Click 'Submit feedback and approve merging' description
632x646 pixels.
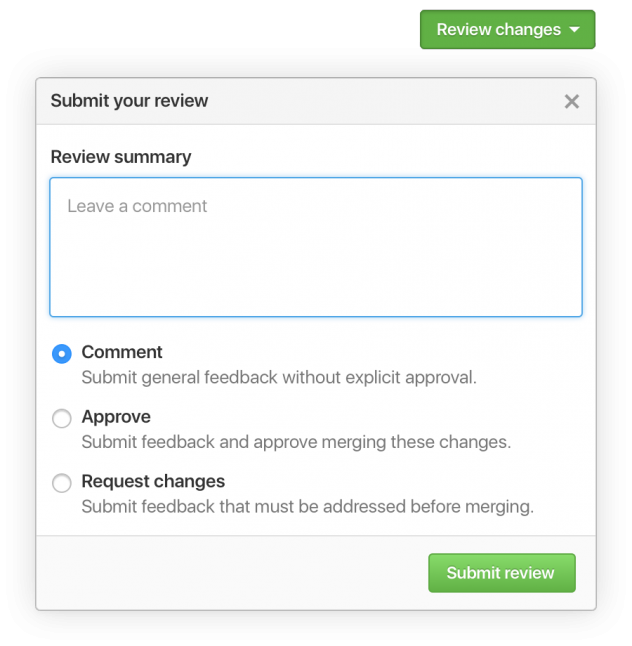coord(296,442)
